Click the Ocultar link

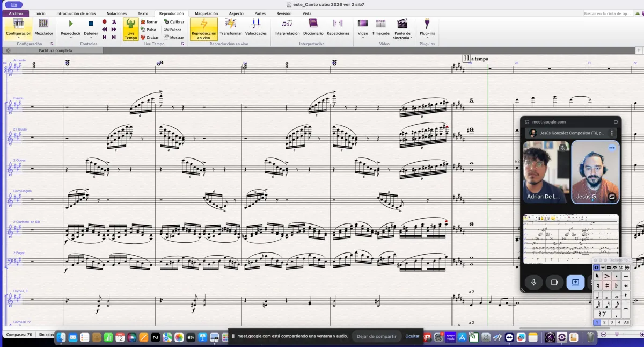point(412,336)
